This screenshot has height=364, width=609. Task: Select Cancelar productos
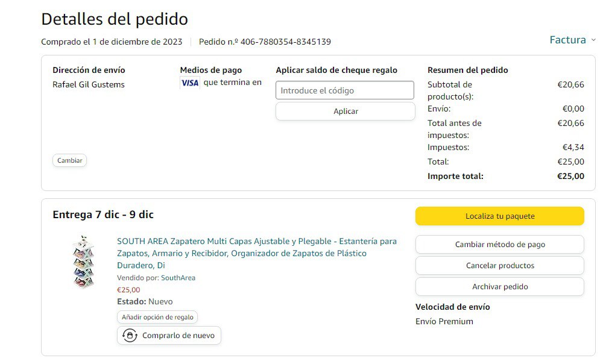tap(499, 266)
